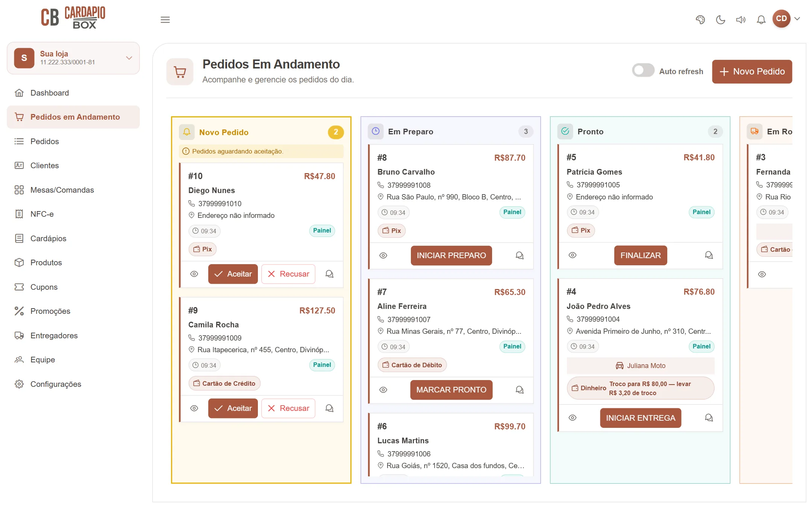Click INICIAR ENTREGA on order #4
812x508 pixels.
tap(641, 418)
